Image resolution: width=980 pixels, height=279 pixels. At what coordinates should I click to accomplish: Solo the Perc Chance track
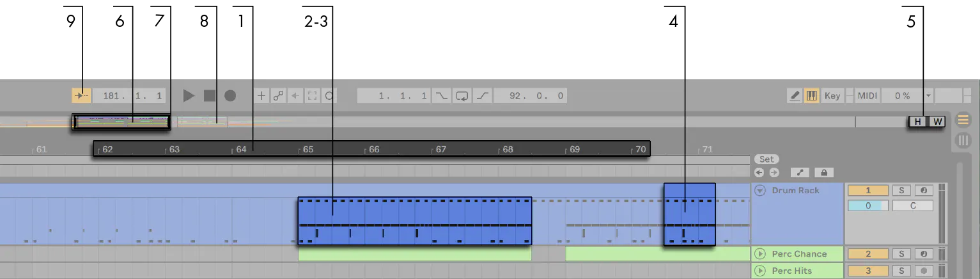[901, 254]
